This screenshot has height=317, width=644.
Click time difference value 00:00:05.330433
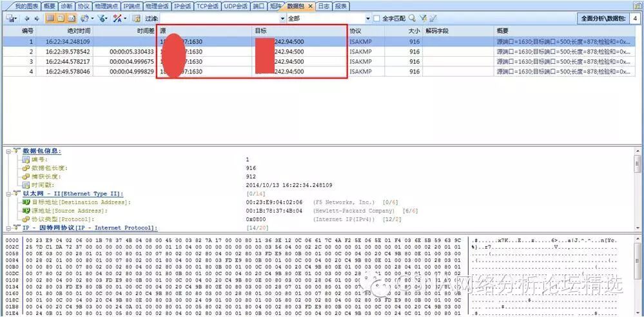pos(132,52)
